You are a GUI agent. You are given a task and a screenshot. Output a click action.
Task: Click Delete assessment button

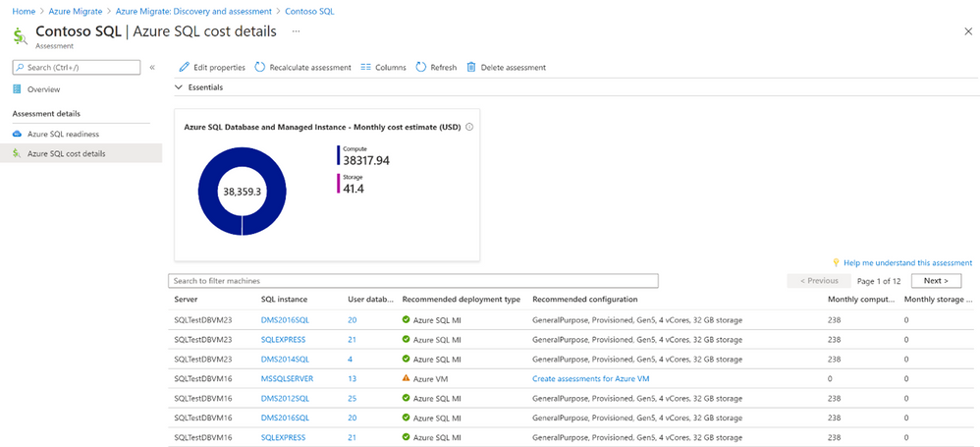pos(507,67)
